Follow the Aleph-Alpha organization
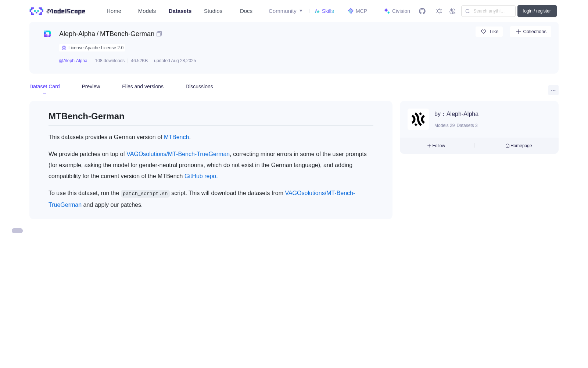The height and width of the screenshot is (368, 588). coord(436,146)
